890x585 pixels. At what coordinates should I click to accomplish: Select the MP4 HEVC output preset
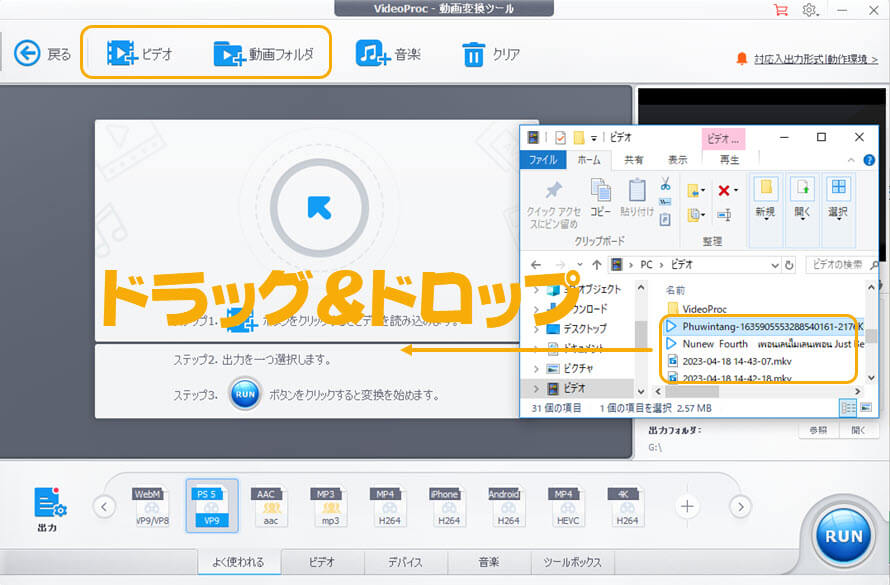coord(565,505)
